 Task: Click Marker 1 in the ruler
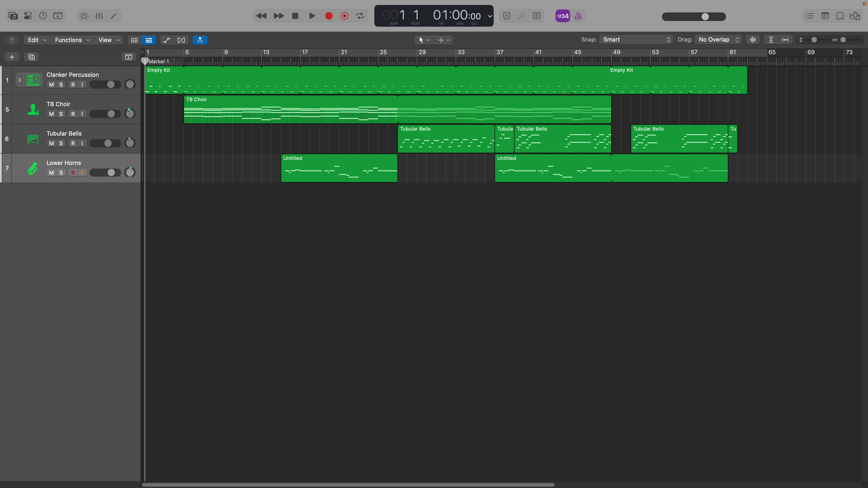pyautogui.click(x=159, y=61)
